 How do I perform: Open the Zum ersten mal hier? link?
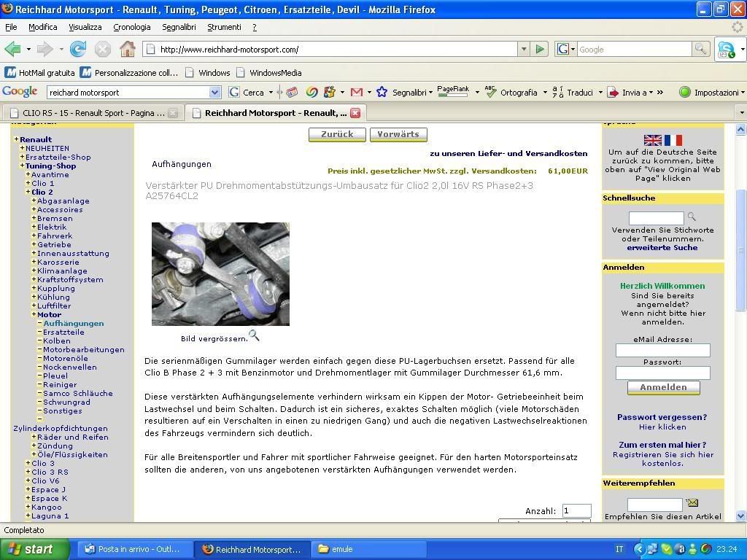click(662, 445)
